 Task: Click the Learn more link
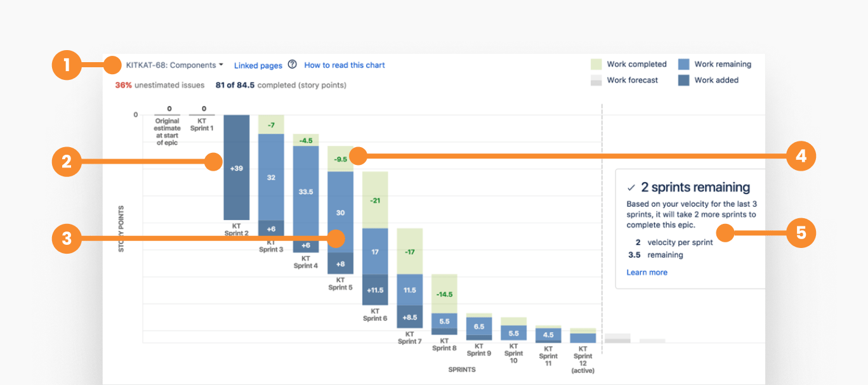pos(647,272)
